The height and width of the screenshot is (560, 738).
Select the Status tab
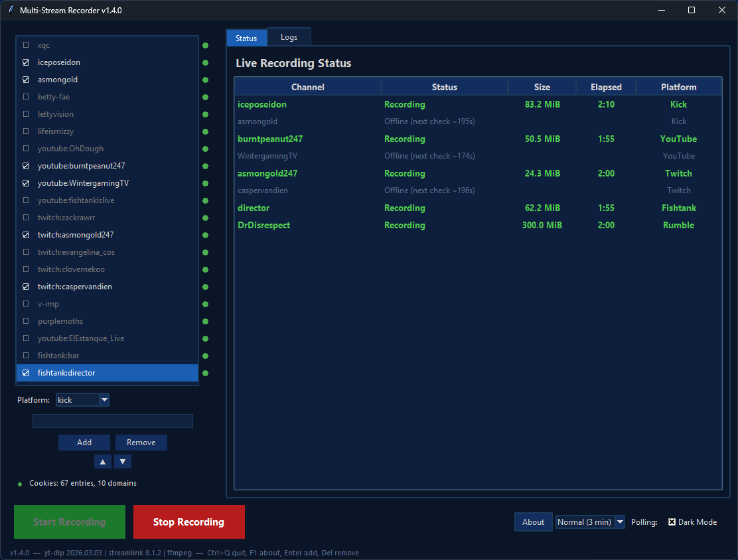click(246, 38)
